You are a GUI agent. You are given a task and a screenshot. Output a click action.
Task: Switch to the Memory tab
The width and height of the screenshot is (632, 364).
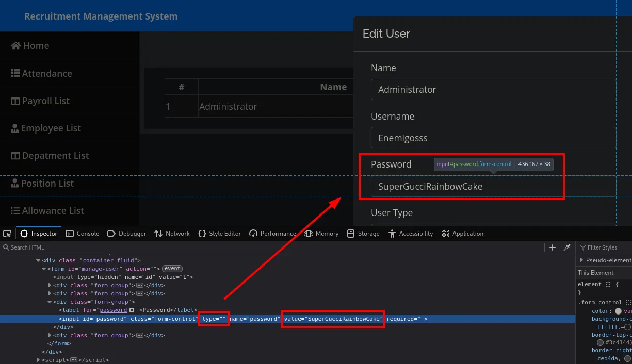tap(322, 234)
